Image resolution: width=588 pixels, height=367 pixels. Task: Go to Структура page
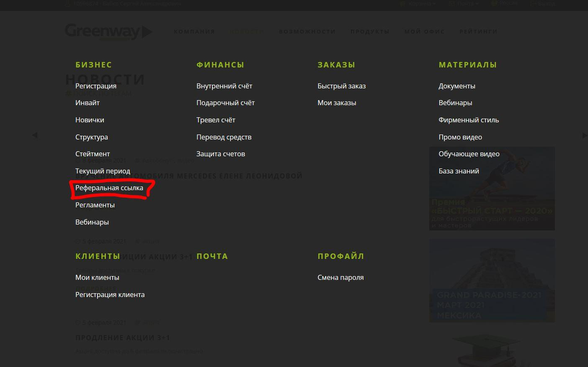coord(92,137)
